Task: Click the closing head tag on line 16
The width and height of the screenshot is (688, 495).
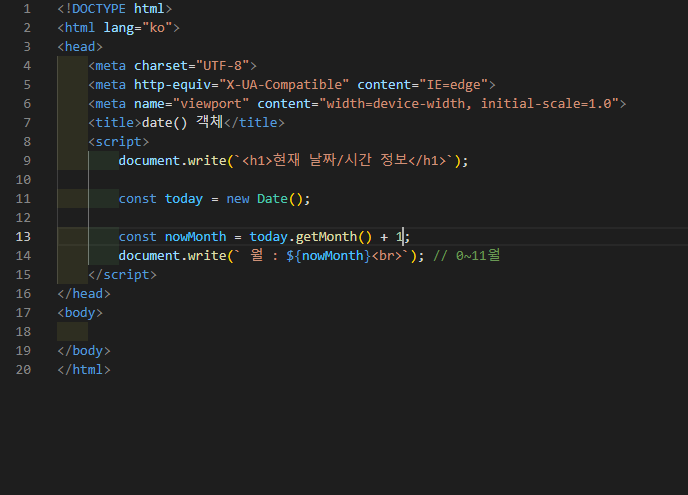Action: pos(84,294)
